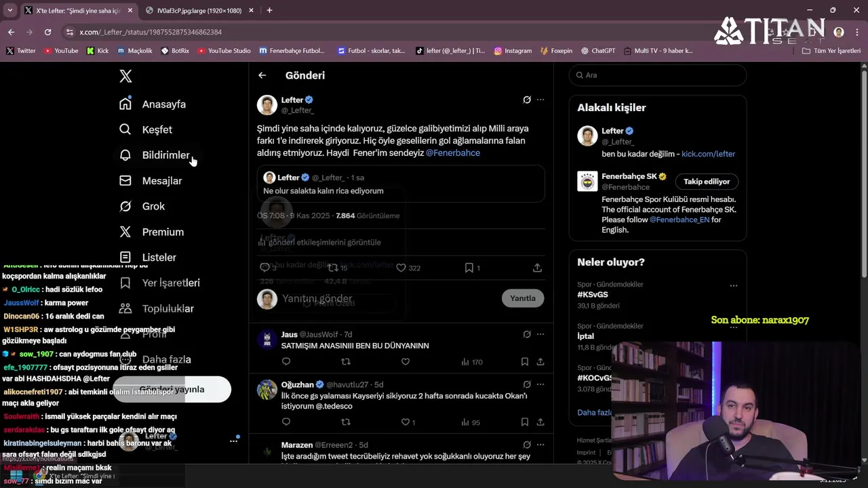Open Tüm Yer İşaretleri bookmarks folder
Screen dimensions: 868x488
[831, 51]
